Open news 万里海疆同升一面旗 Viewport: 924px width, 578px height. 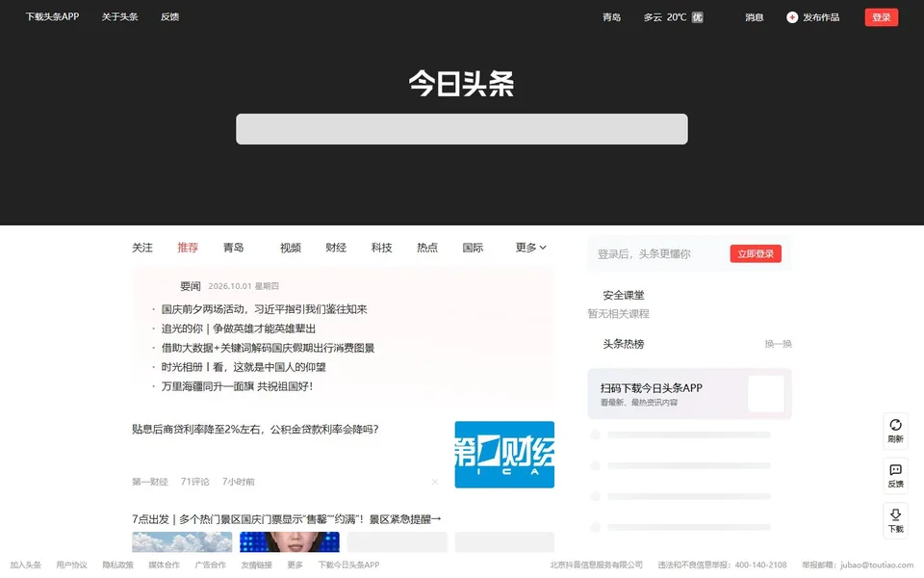tap(237, 386)
